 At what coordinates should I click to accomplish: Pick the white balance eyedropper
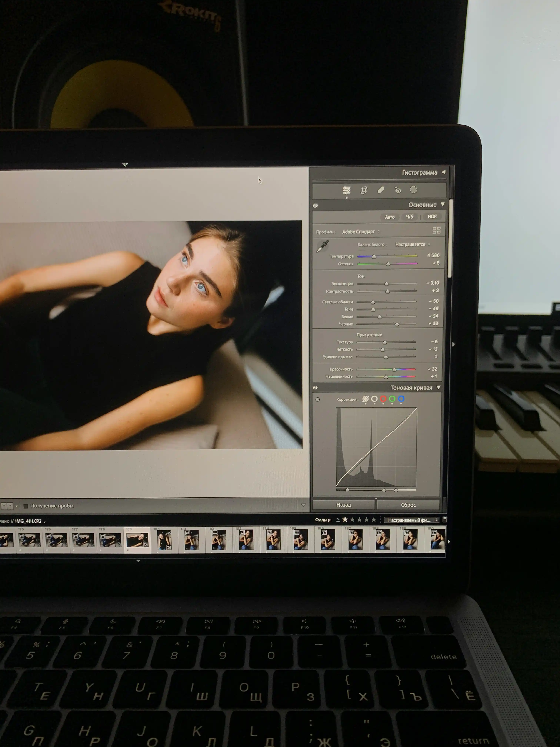pyautogui.click(x=322, y=246)
